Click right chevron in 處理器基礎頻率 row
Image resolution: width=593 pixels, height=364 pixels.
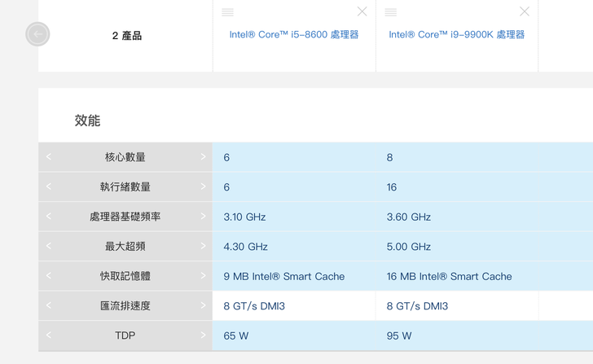click(x=203, y=216)
